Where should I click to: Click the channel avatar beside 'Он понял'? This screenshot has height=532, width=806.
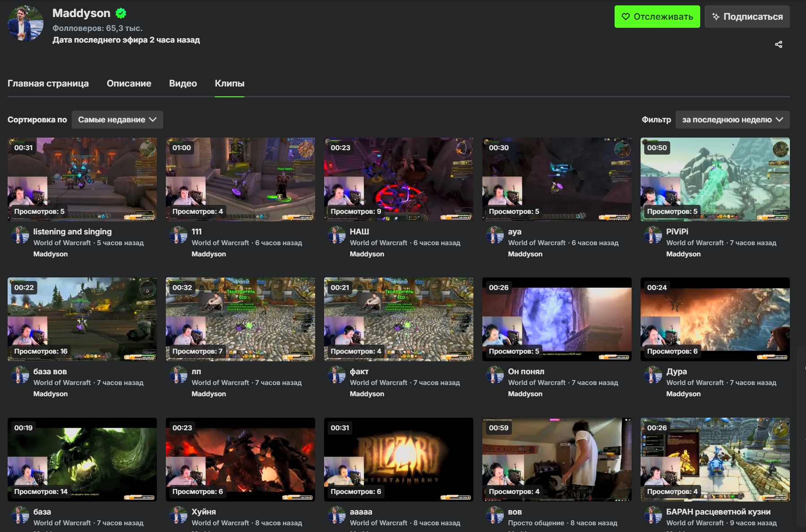(x=494, y=375)
